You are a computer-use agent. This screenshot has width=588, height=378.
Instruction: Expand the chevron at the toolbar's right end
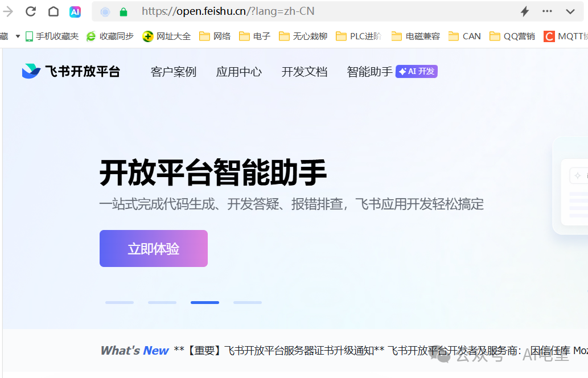(x=570, y=11)
